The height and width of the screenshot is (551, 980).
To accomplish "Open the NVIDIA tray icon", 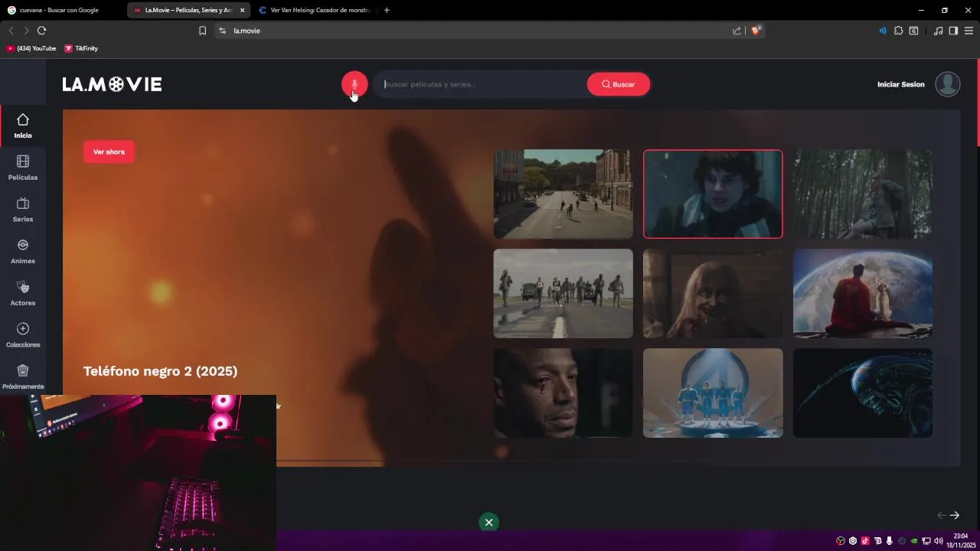I will [914, 541].
